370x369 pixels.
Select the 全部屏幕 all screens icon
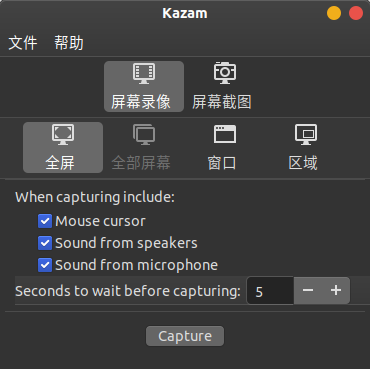pyautogui.click(x=144, y=135)
